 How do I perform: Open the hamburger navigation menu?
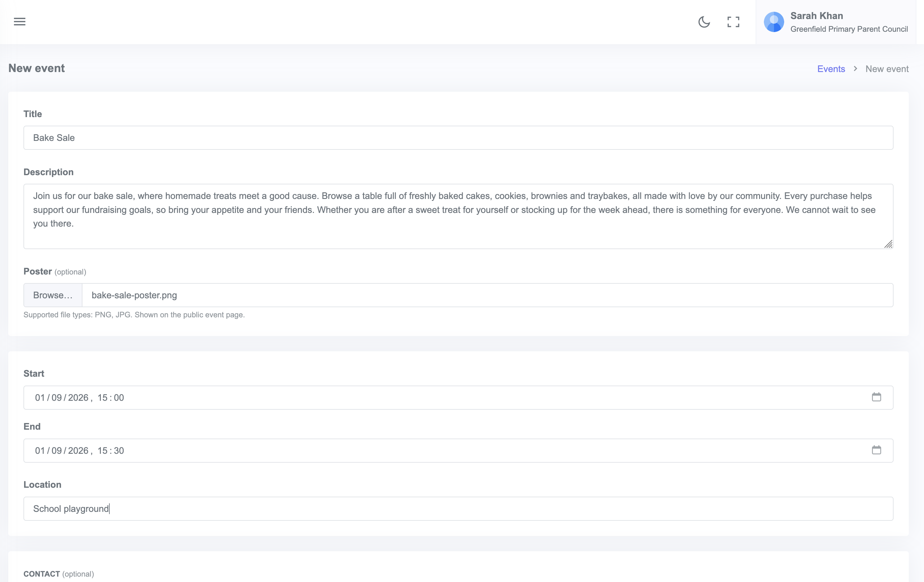[x=20, y=22]
